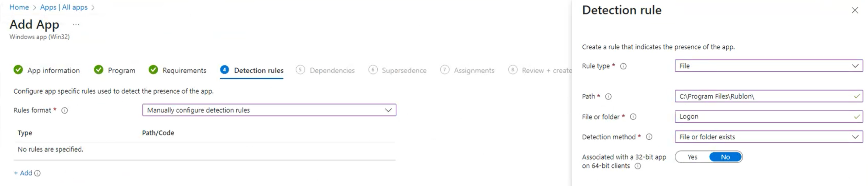
Task: Click the info icon next to Add
Action: [x=38, y=173]
